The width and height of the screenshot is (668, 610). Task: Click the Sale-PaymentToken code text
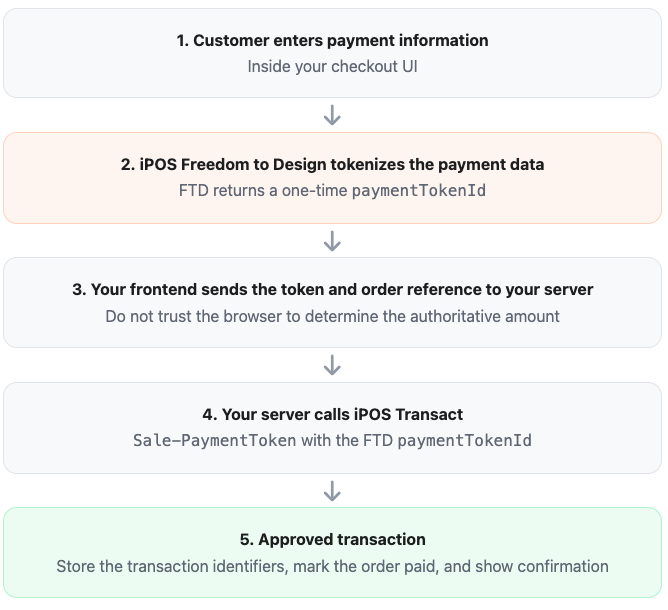(x=214, y=440)
